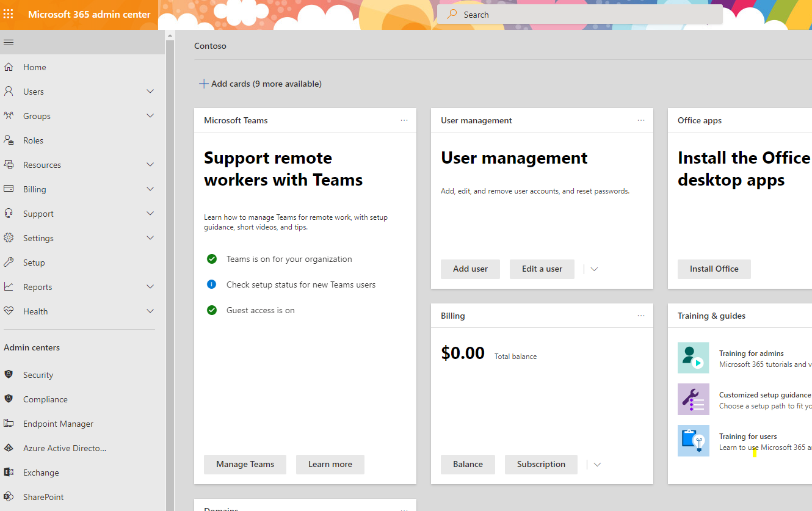
Task: Click Teams is on for your organization
Action: 289,259
